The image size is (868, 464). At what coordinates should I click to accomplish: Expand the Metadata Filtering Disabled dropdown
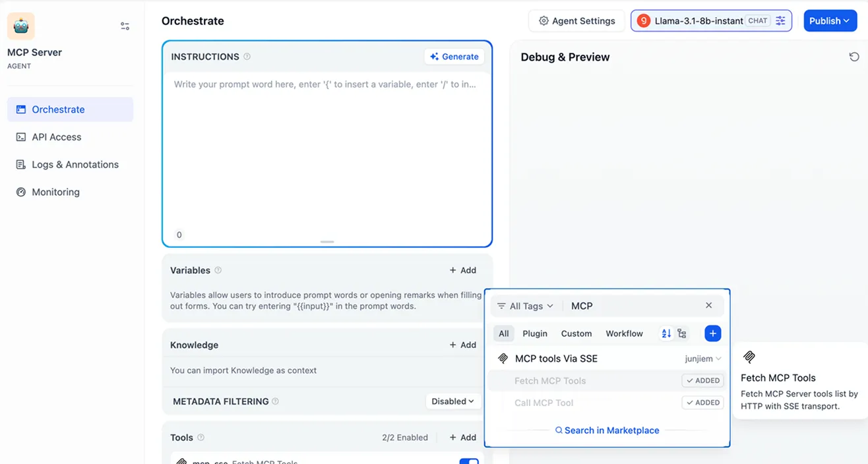(453, 401)
